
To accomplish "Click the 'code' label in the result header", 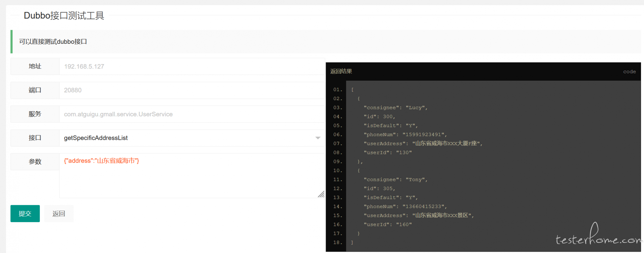I will pyautogui.click(x=629, y=72).
